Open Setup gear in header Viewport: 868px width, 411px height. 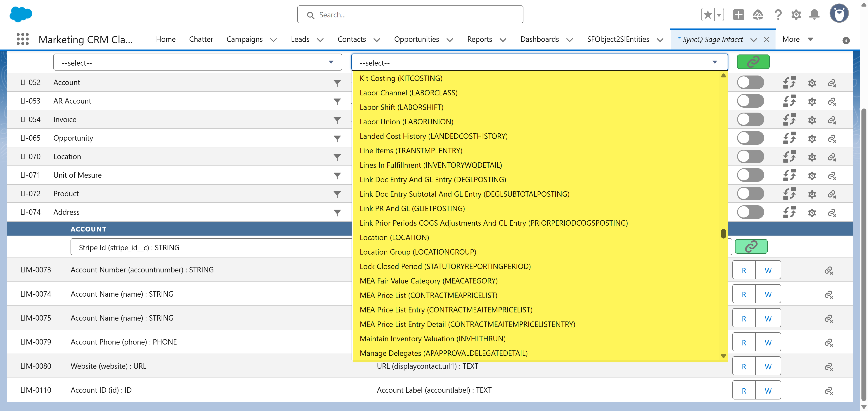[x=796, y=14]
